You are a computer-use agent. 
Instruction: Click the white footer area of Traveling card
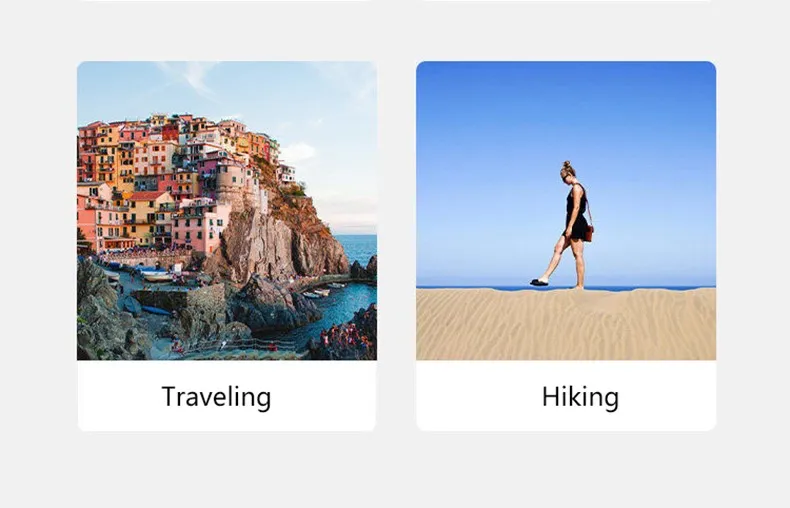pyautogui.click(x=227, y=396)
